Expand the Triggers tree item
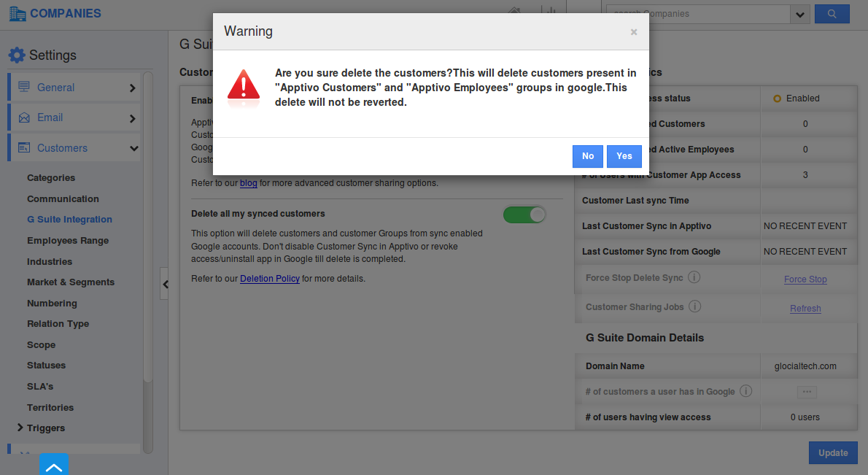Screen dimensions: 868x475 (20, 428)
